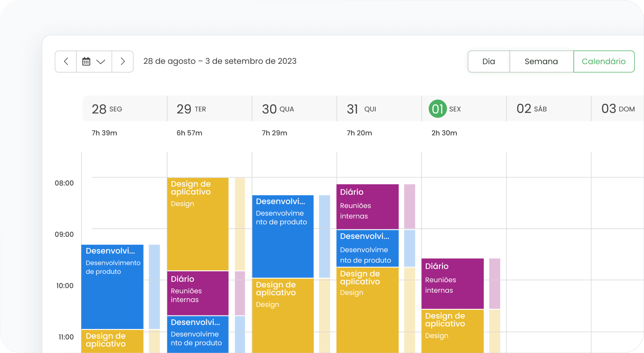The height and width of the screenshot is (353, 644).
Task: Click light purple strip beside Friday's Diário entry
Action: [494, 284]
